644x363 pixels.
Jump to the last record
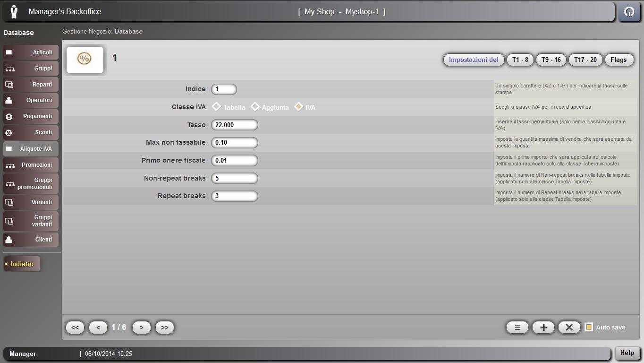click(x=164, y=327)
